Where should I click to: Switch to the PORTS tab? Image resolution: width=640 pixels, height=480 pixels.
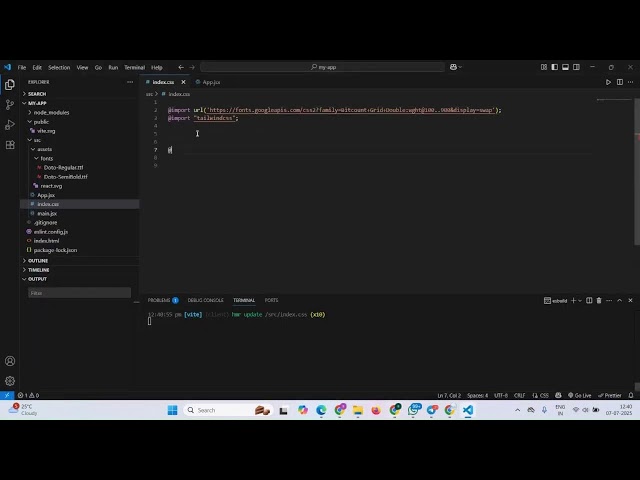coord(271,300)
